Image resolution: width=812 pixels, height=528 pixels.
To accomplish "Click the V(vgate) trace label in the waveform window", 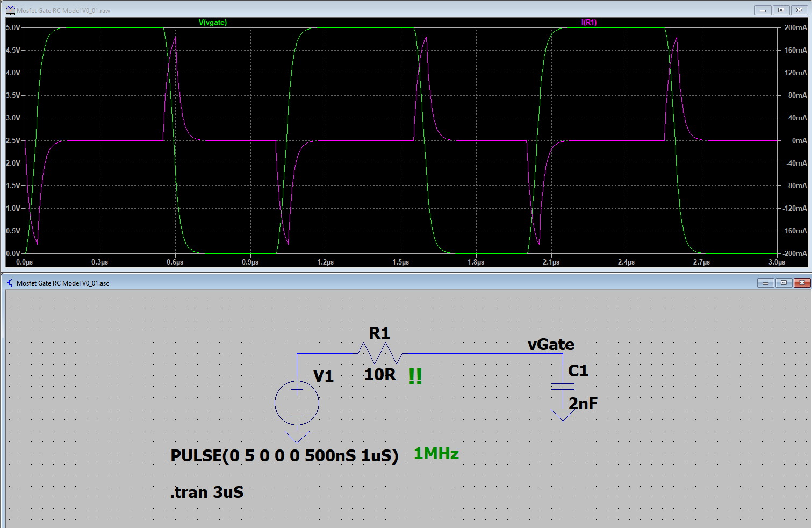I will [213, 23].
